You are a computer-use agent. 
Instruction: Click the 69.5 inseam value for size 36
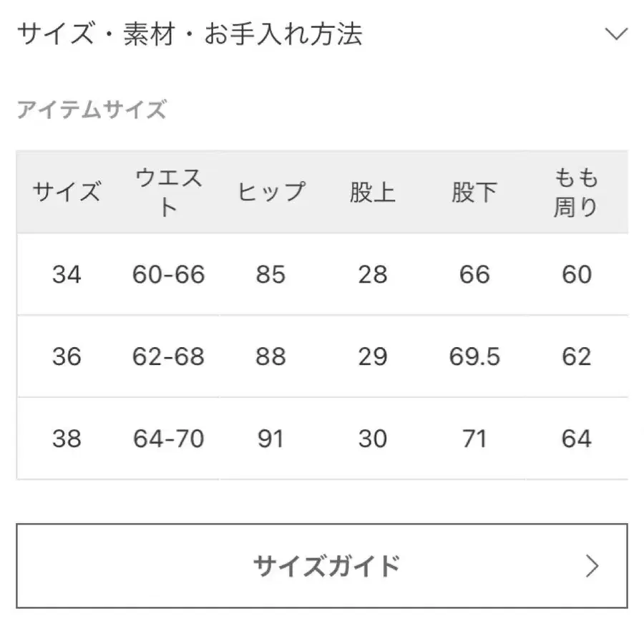click(473, 356)
